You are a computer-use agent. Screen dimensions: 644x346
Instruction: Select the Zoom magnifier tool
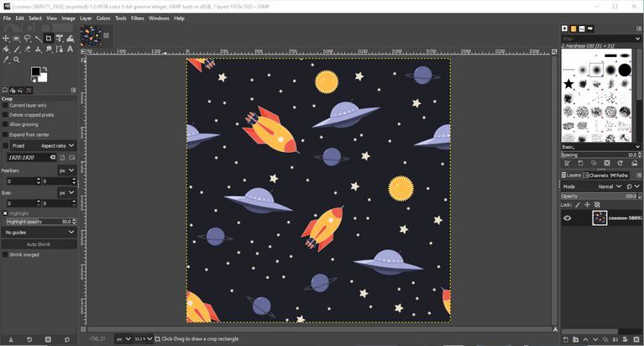(x=17, y=60)
